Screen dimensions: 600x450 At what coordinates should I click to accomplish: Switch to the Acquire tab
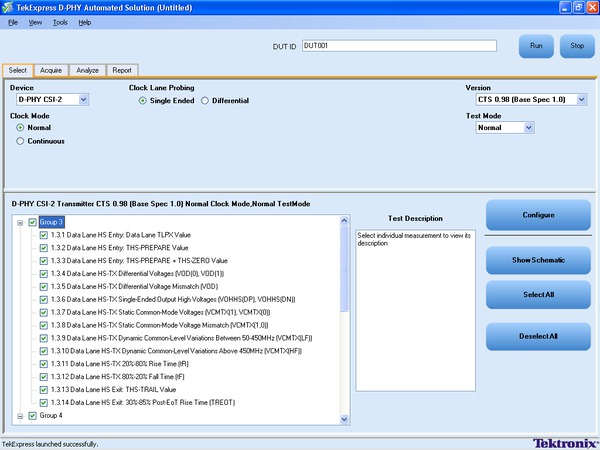tap(50, 71)
